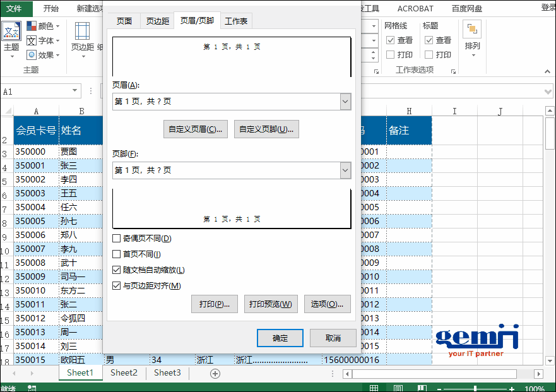The image size is (556, 392).
Task: Click the theme Effects (效果) icon
Action: point(32,55)
